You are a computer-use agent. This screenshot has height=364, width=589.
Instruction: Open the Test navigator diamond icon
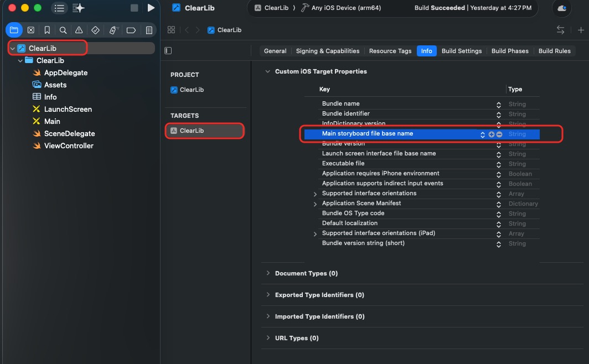(x=95, y=30)
